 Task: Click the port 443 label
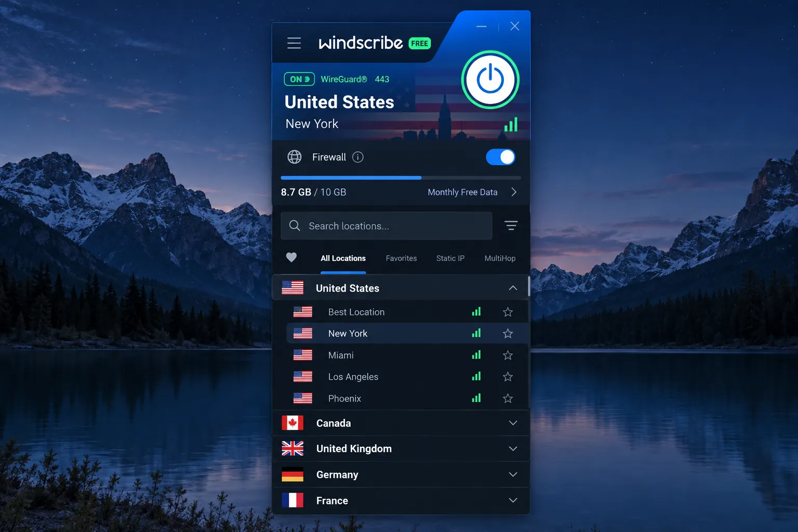[382, 79]
